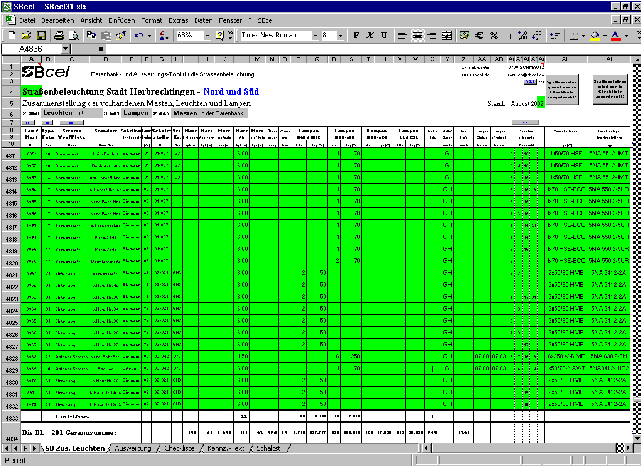Select the title cell 'Nord und Süd'
Screen dimensions: 642x466
tap(231, 92)
